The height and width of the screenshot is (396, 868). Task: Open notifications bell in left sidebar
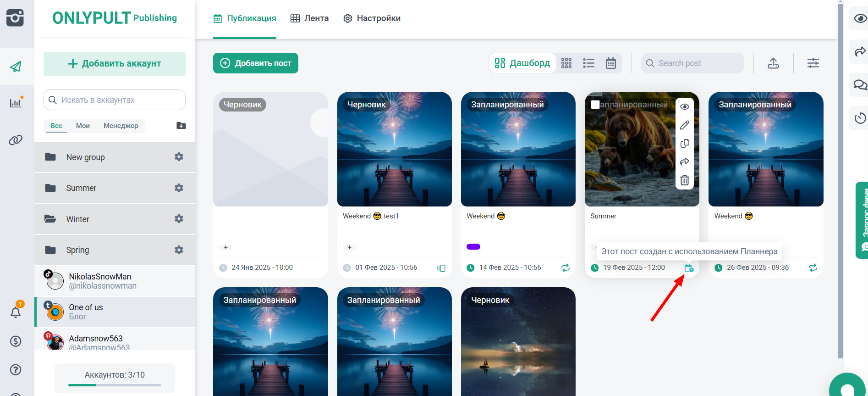[x=16, y=312]
